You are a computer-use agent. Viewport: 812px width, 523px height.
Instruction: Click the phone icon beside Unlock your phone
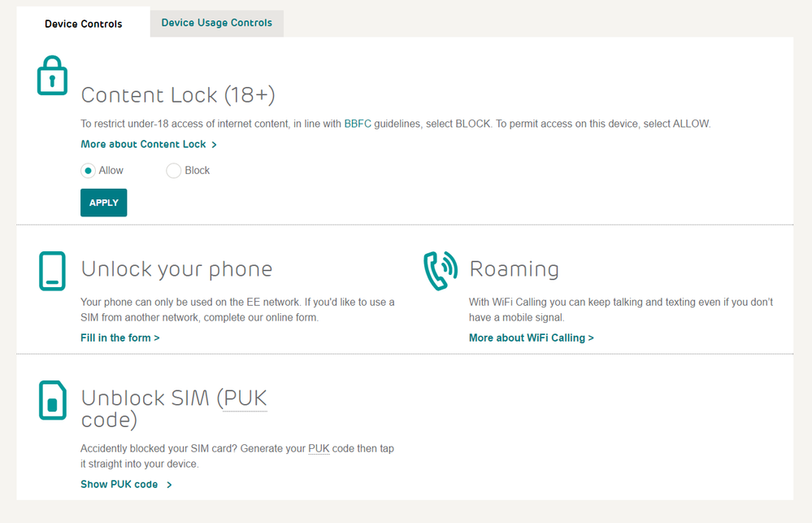pyautogui.click(x=52, y=271)
